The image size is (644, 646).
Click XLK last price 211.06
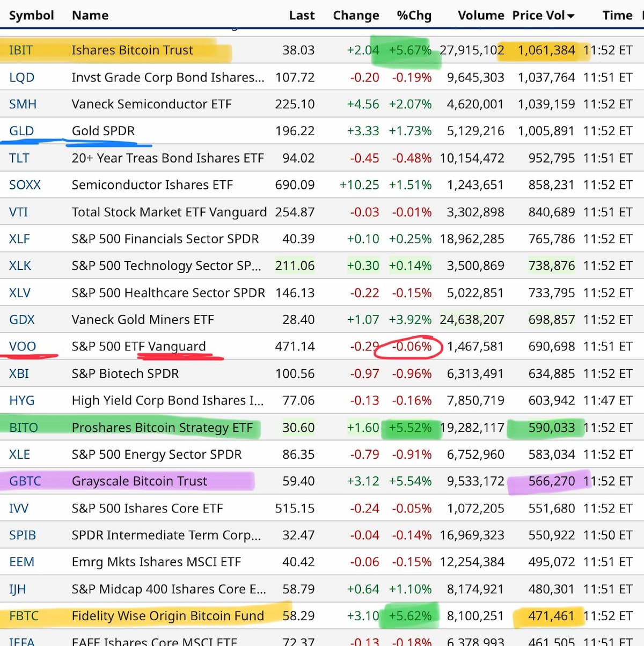(295, 266)
